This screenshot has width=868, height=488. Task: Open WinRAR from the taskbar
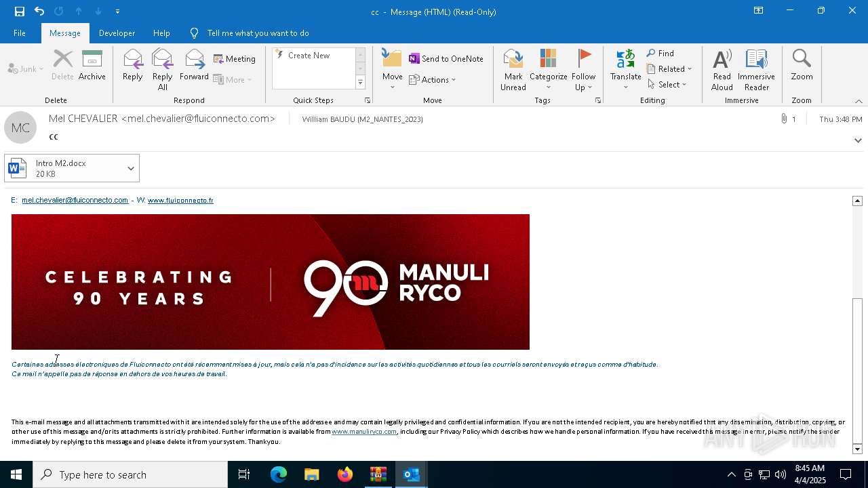click(378, 474)
